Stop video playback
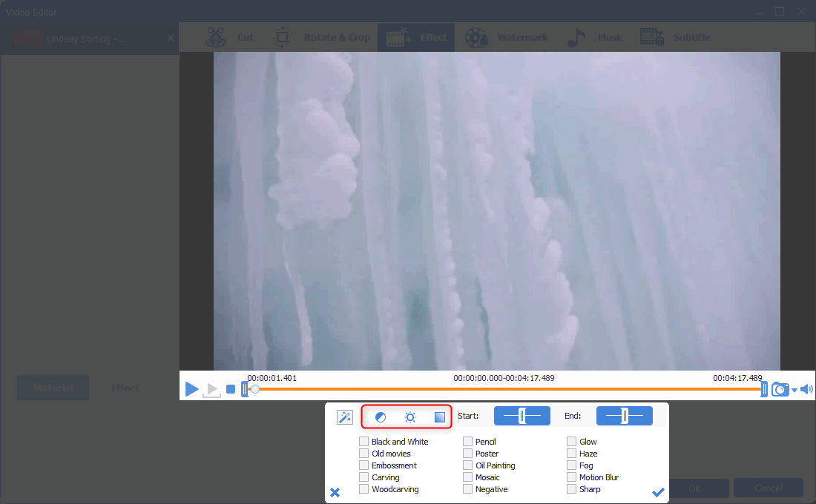The image size is (816, 504). pyautogui.click(x=231, y=389)
